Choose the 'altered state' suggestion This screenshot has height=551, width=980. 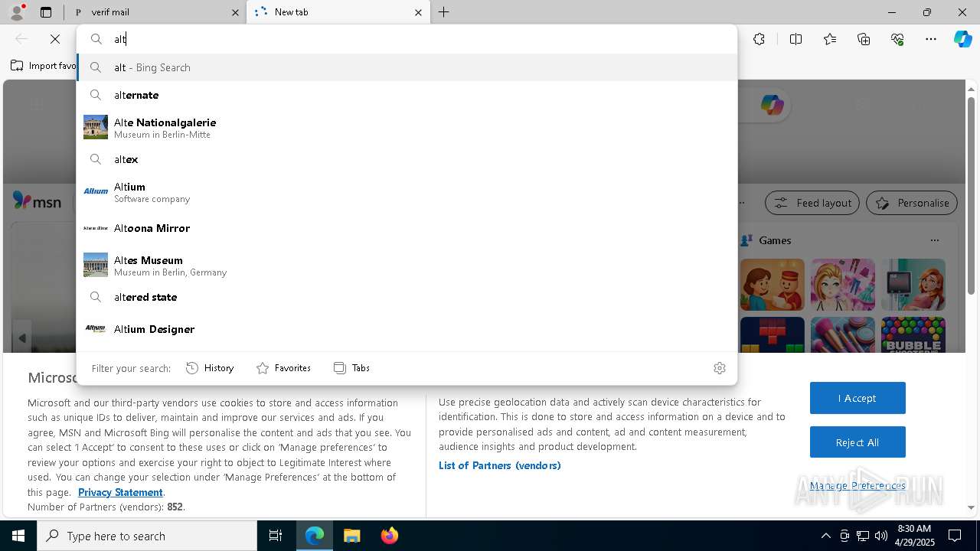(x=407, y=297)
